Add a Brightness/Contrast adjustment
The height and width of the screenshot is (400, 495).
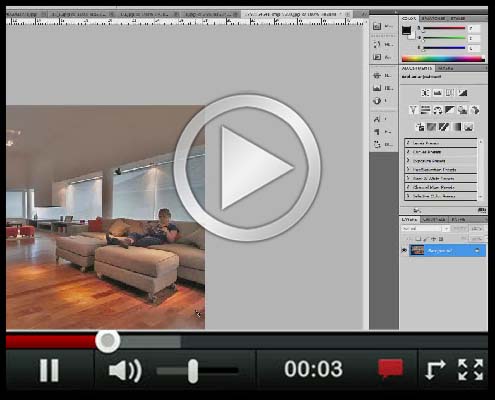pos(426,93)
